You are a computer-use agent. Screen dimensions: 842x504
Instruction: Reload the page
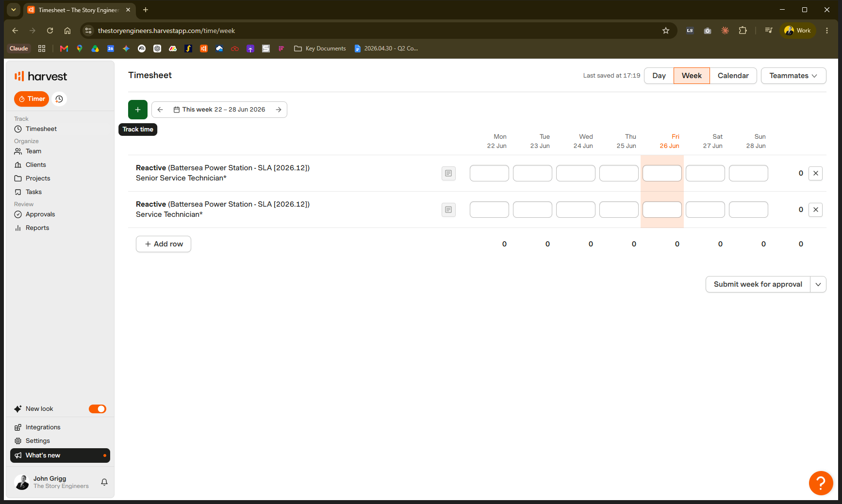50,31
